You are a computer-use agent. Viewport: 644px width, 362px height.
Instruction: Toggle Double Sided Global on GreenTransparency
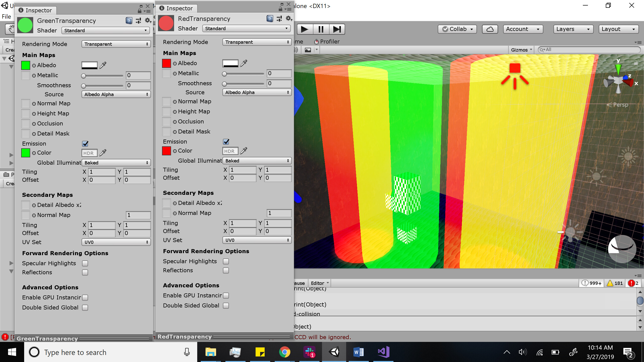click(85, 307)
